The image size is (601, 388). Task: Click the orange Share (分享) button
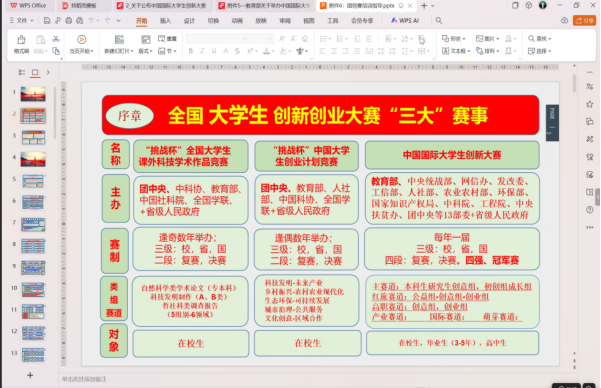point(585,21)
